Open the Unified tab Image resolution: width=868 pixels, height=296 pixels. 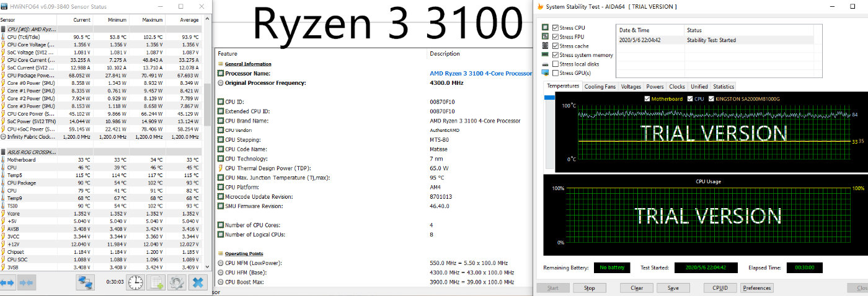pyautogui.click(x=699, y=87)
